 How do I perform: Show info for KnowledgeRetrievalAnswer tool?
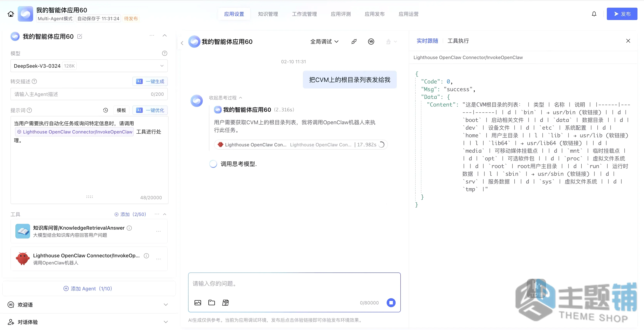[x=129, y=228]
